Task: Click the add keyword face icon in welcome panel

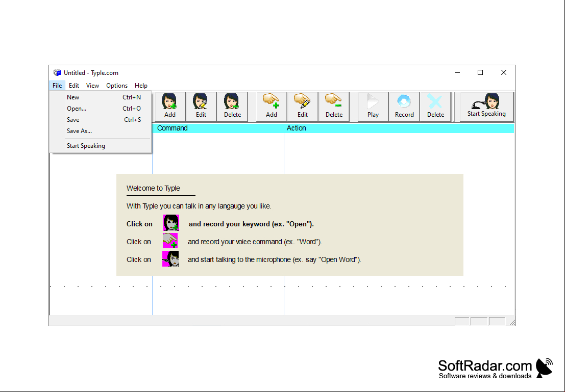Action: [x=171, y=223]
